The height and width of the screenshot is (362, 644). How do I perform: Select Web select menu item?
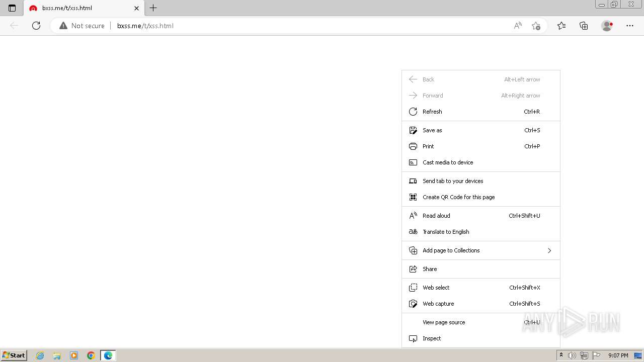(x=481, y=288)
